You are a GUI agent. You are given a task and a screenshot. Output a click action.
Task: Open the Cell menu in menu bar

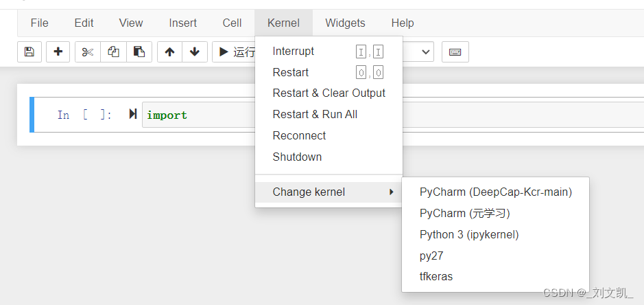[x=232, y=23]
